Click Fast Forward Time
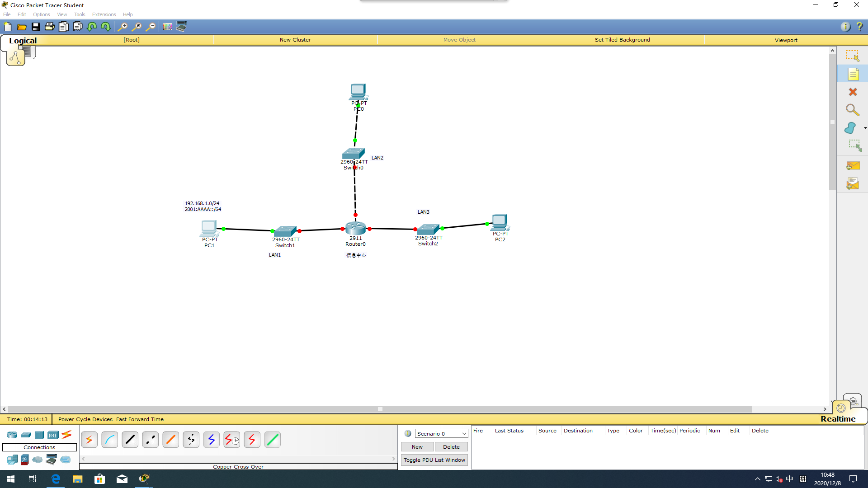 click(x=140, y=419)
